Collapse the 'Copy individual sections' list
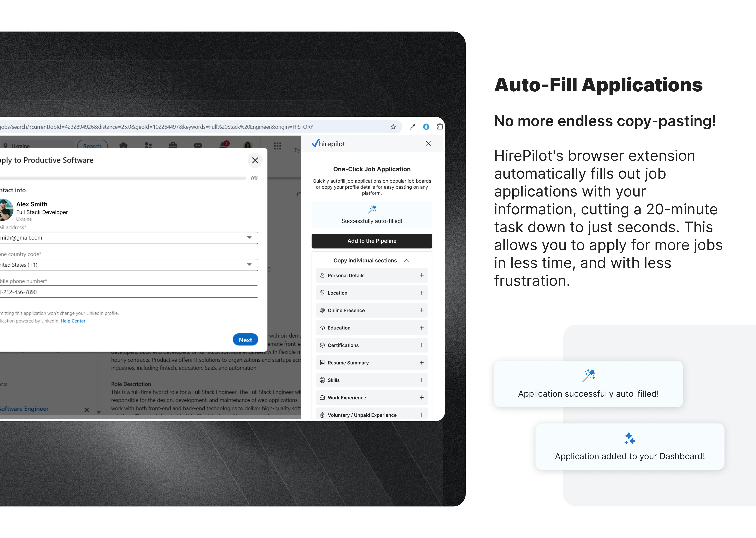 tap(407, 261)
